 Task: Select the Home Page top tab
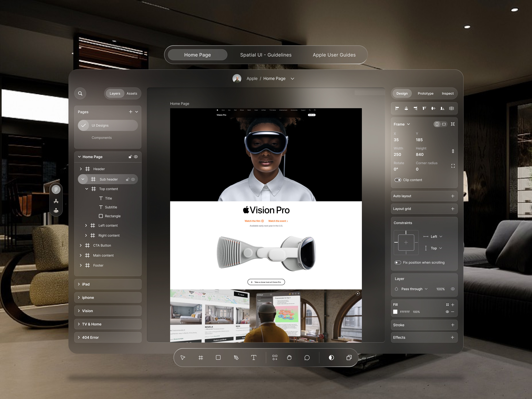(197, 55)
